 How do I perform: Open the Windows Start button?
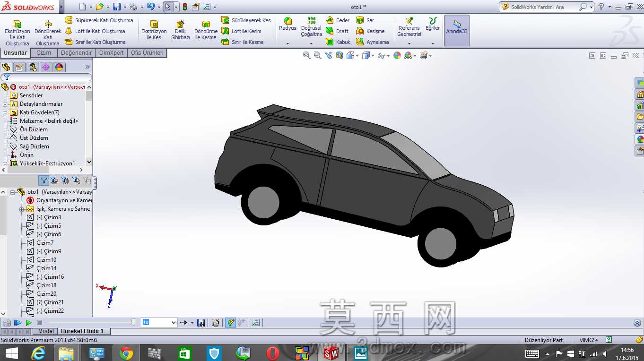point(11,353)
